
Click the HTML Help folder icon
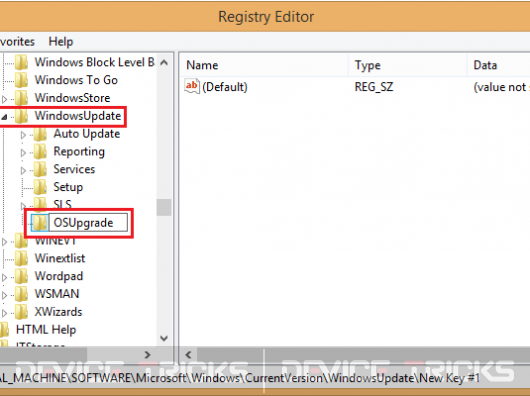click(4, 330)
